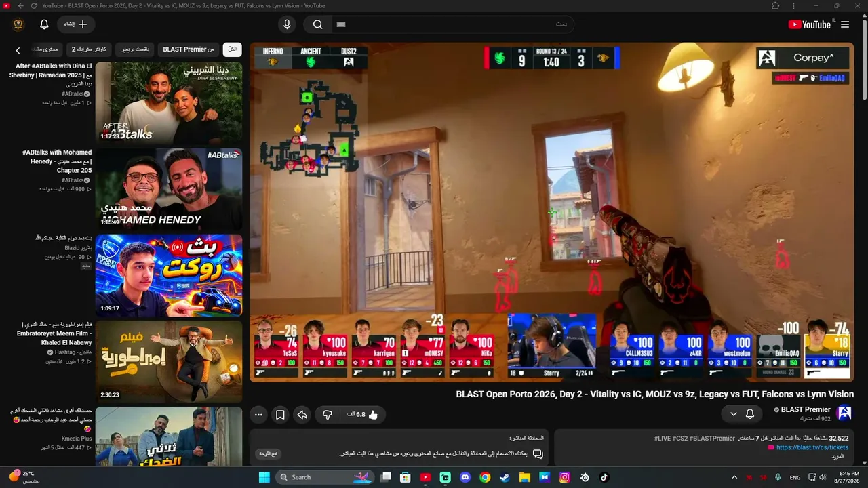Open the browser extensions puzzle icon

tap(776, 6)
